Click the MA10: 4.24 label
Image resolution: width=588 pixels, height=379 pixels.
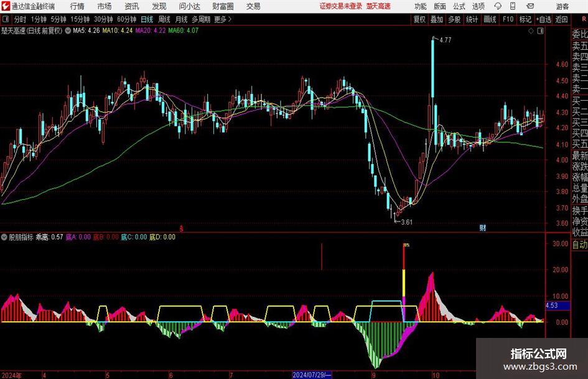[x=118, y=30]
